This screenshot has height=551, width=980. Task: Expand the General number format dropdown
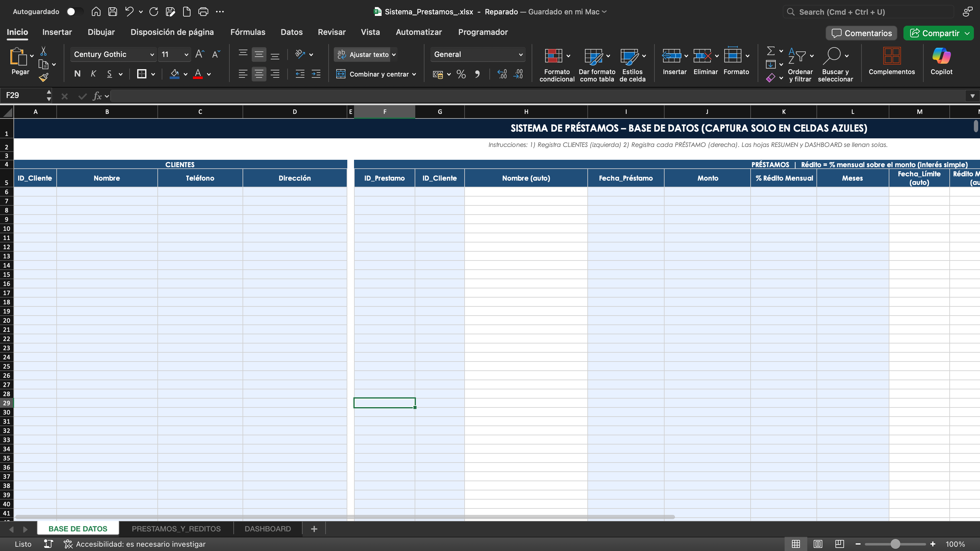(520, 54)
